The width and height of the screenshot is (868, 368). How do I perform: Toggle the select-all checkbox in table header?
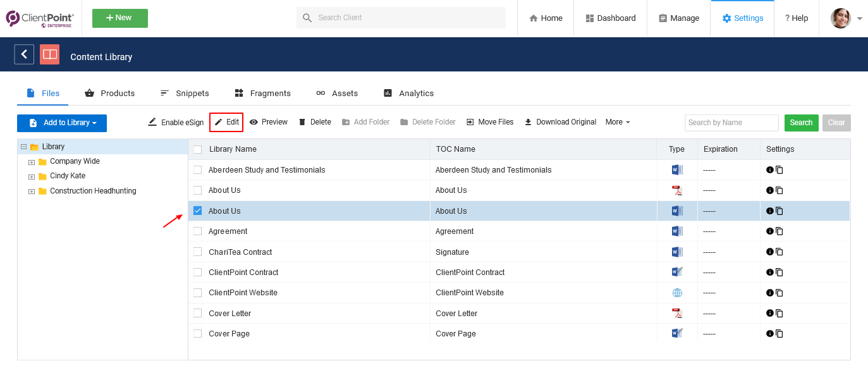coord(198,149)
